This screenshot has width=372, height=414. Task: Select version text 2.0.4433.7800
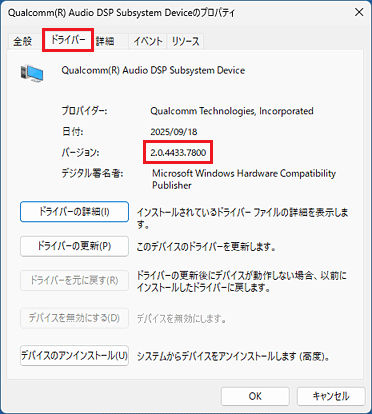coord(178,153)
